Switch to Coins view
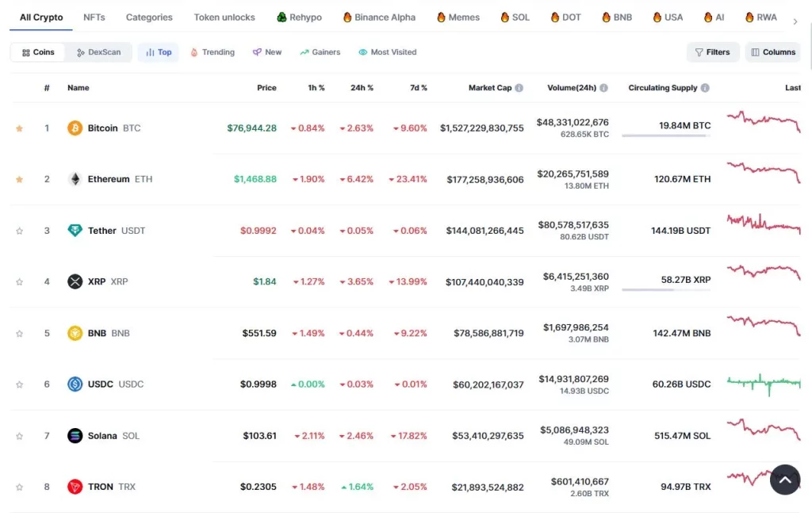Viewport: 812px width, 516px height. click(x=38, y=52)
